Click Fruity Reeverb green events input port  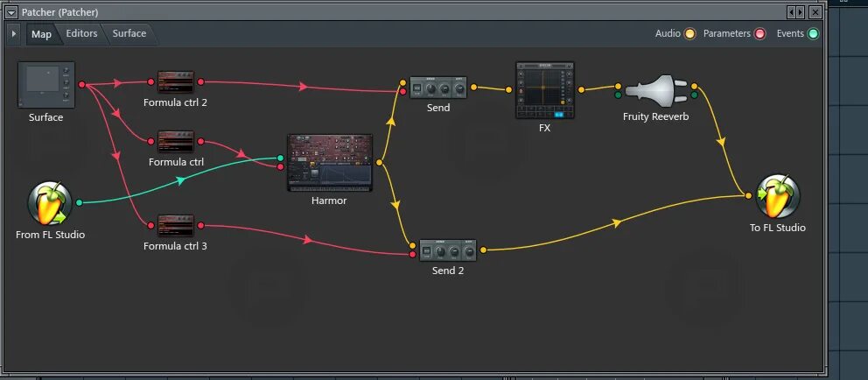click(x=619, y=95)
